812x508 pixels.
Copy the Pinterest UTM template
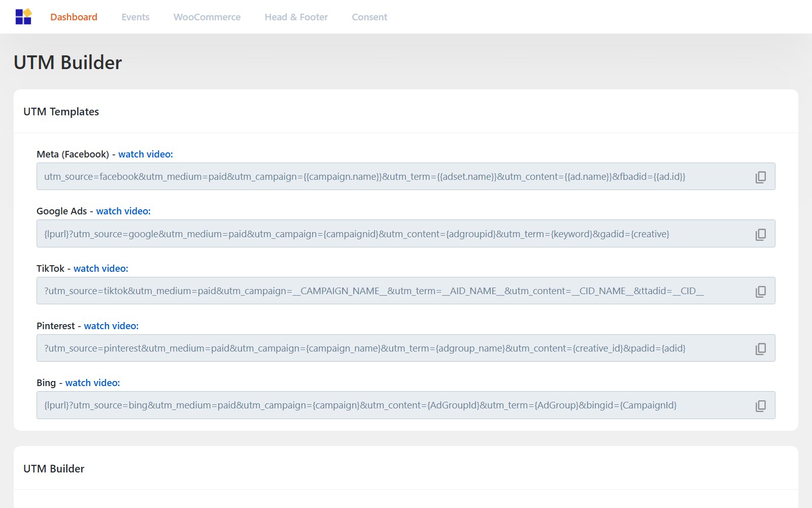click(760, 348)
